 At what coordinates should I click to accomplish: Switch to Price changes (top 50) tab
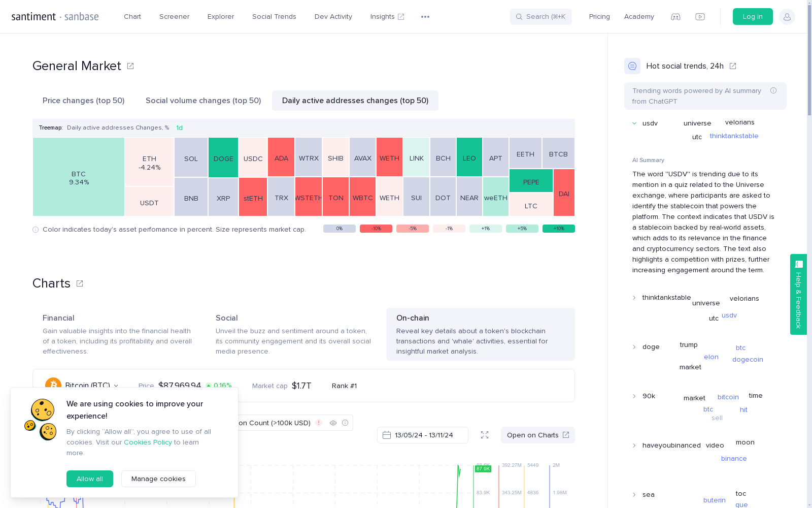pyautogui.click(x=84, y=101)
